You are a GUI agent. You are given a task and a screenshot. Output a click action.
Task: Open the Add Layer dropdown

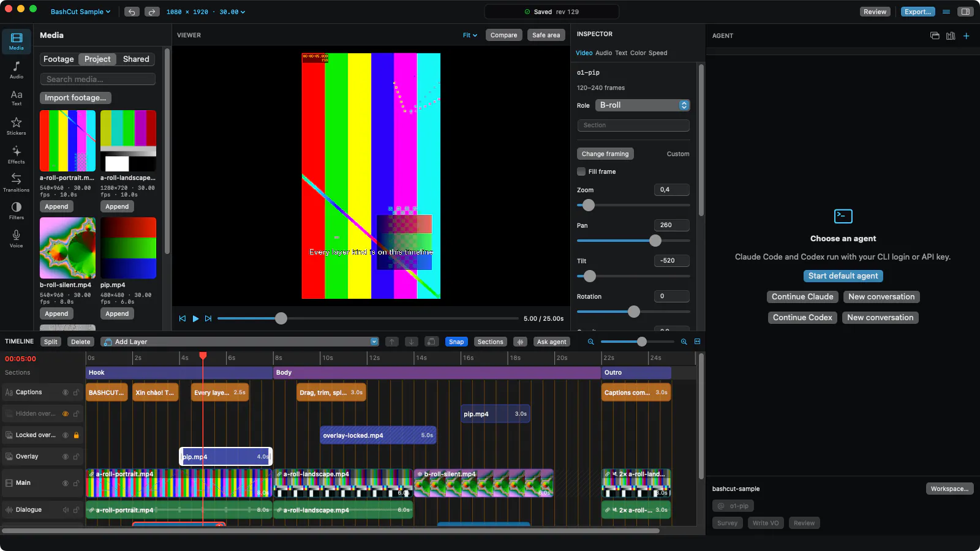(x=240, y=342)
